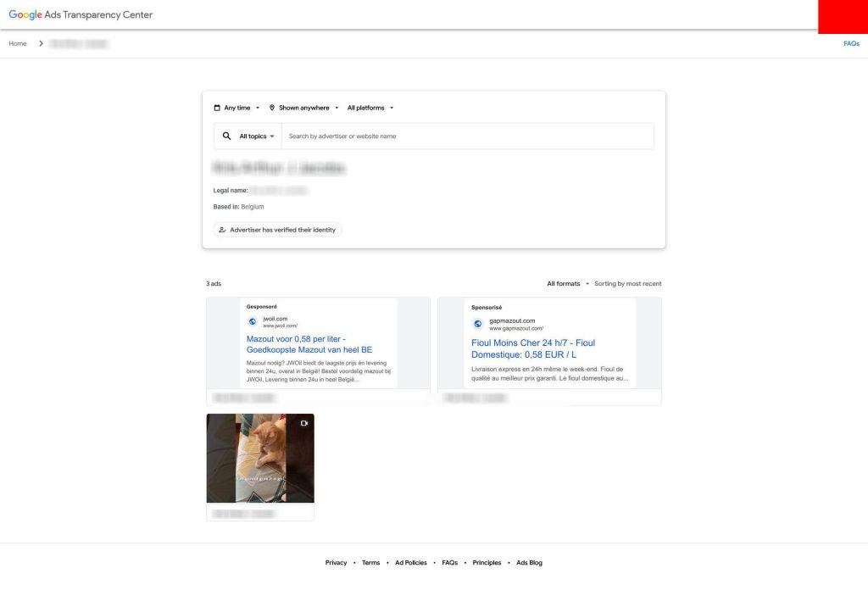
Task: Open the FAQs link at top right
Action: coord(851,43)
